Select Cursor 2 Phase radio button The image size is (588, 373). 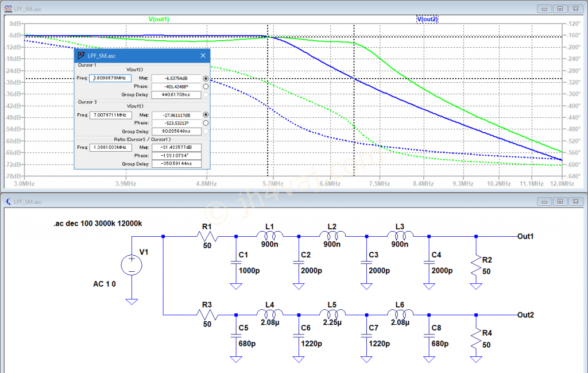pyautogui.click(x=206, y=123)
